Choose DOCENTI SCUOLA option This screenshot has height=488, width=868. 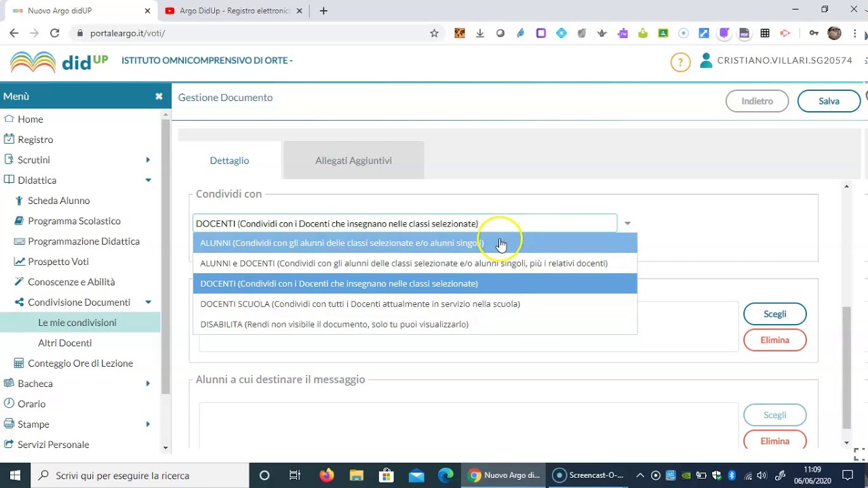tap(415, 304)
